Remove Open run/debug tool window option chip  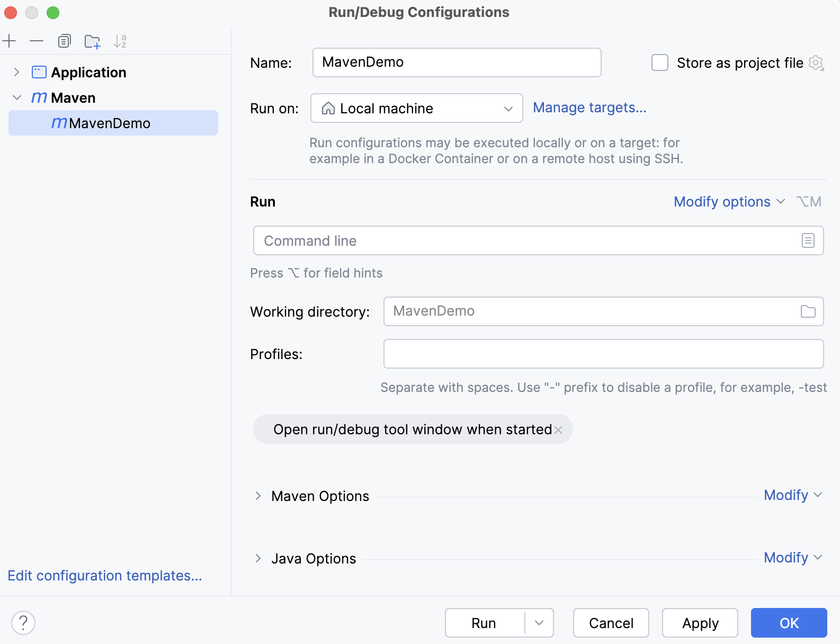tap(558, 430)
